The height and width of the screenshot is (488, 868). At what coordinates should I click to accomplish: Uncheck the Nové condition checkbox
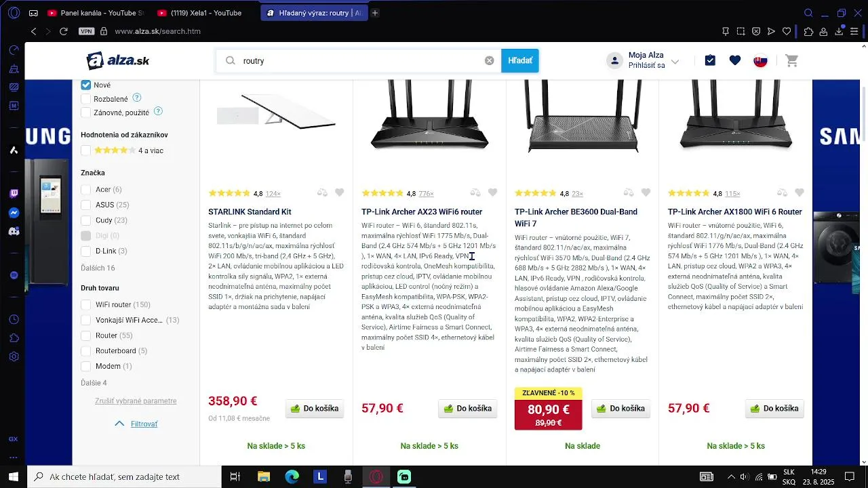coord(86,85)
